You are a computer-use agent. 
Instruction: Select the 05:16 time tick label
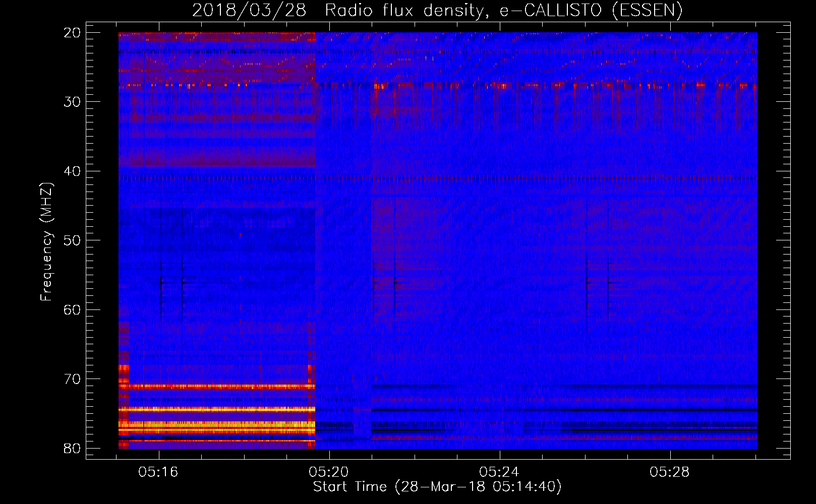click(x=159, y=472)
